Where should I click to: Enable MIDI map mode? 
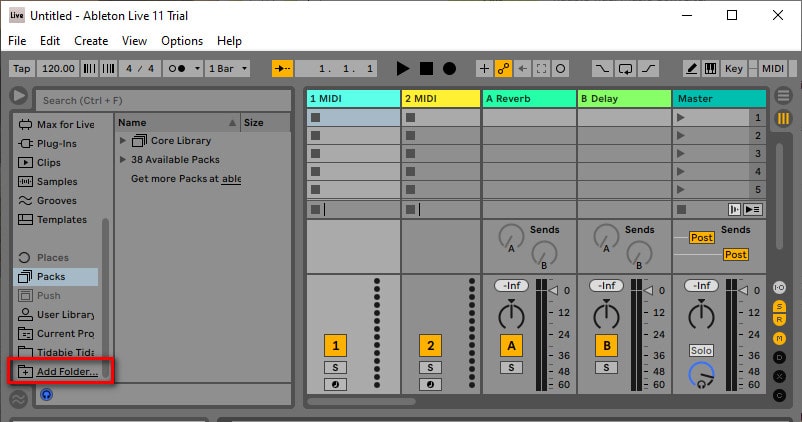(772, 69)
